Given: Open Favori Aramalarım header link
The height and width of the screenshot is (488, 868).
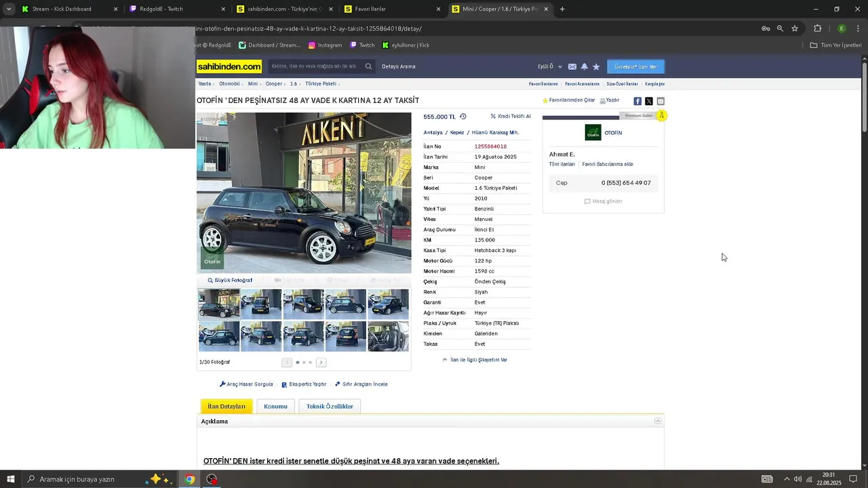Looking at the screenshot, I should click(x=582, y=84).
